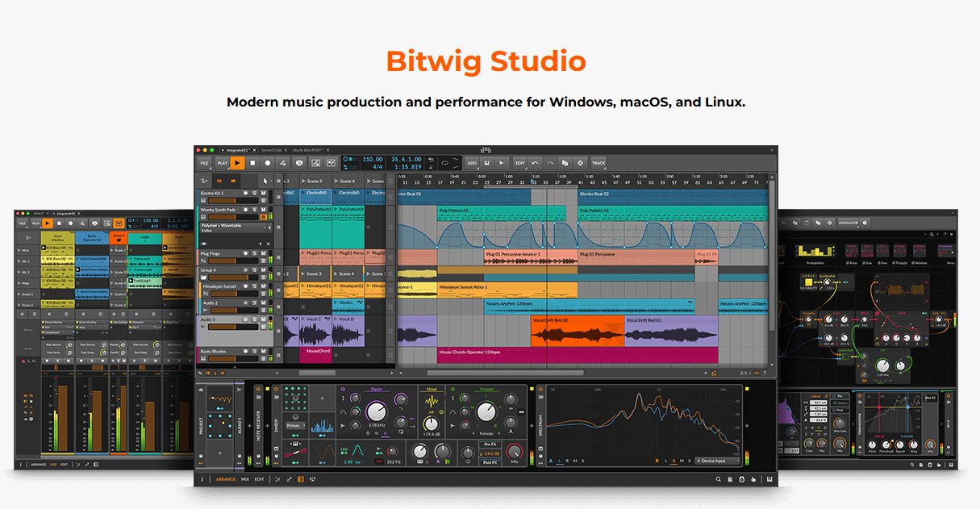Image resolution: width=980 pixels, height=509 pixels.
Task: Toggle the Spectrum device power icon
Action: coord(540,388)
